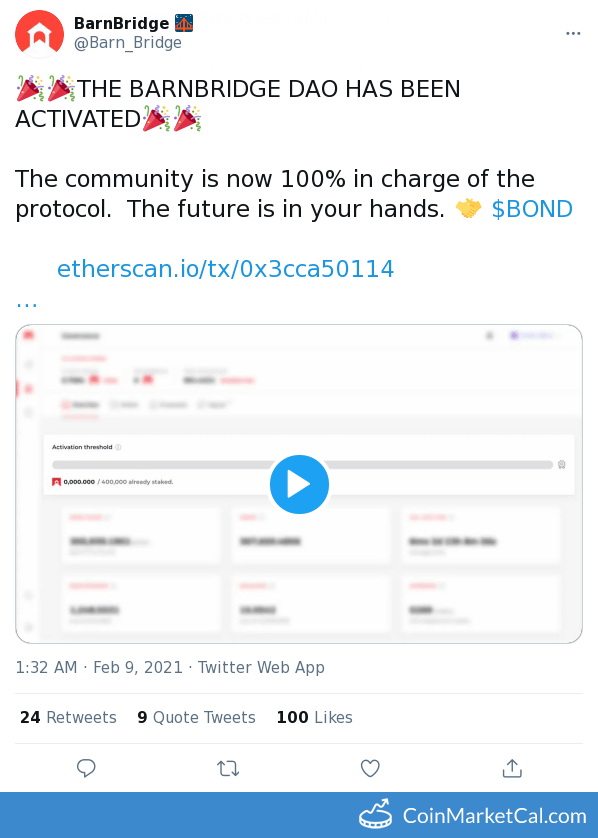Click the CoinMarketCal.com logo icon
The width and height of the screenshot is (598, 838).
375,814
